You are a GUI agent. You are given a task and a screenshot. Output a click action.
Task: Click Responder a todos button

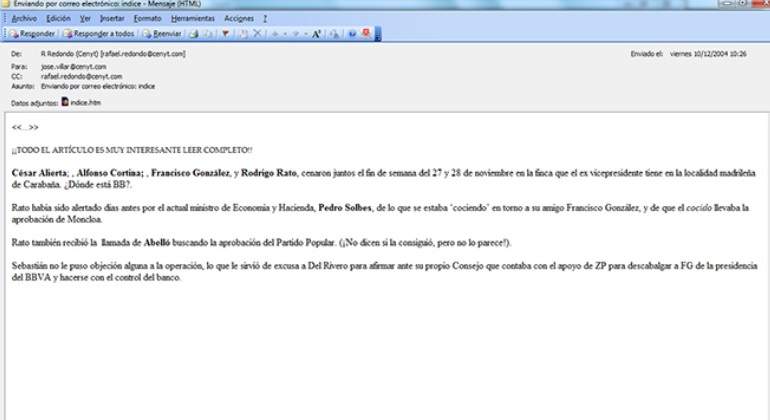point(99,34)
